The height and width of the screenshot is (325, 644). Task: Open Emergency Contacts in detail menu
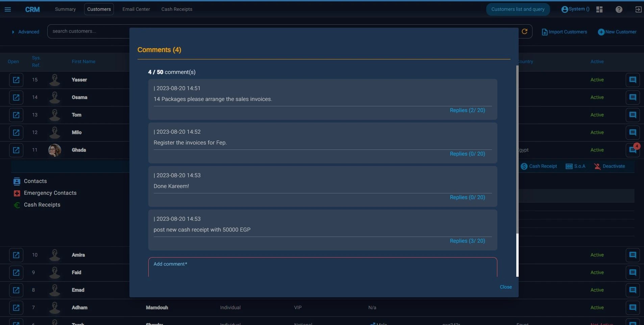[45, 193]
